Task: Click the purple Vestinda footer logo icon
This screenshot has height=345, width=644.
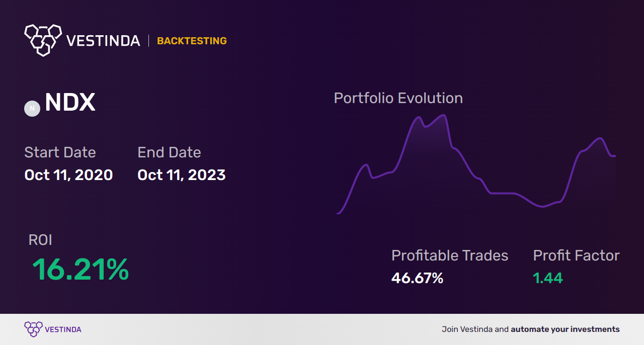Action: [33, 329]
